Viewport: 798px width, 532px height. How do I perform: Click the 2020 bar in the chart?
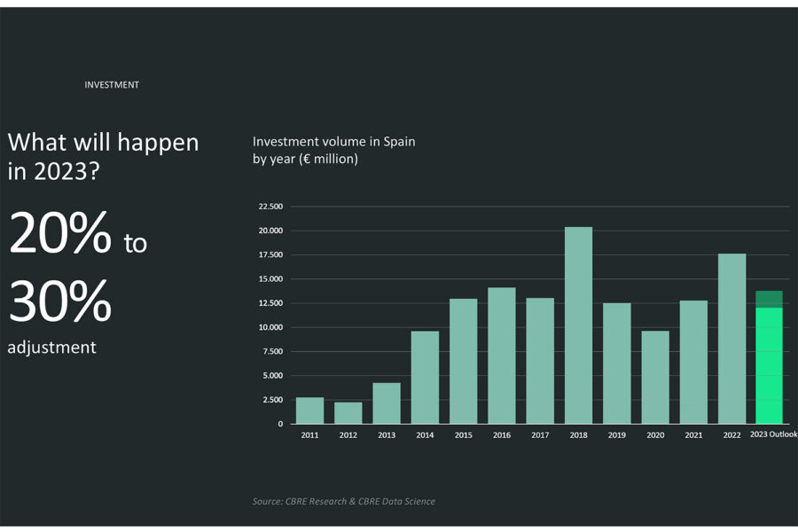(655, 377)
